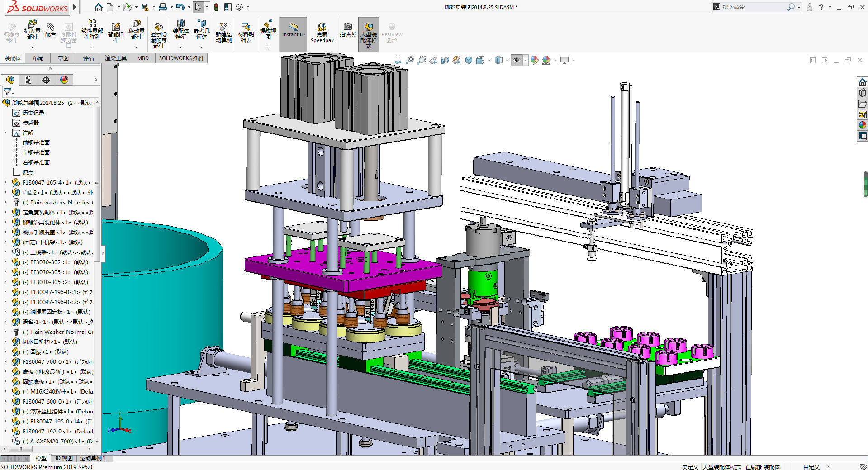Screen dimensions: 868x470
Task: Switch to the 布局 layout tab
Action: (x=38, y=58)
